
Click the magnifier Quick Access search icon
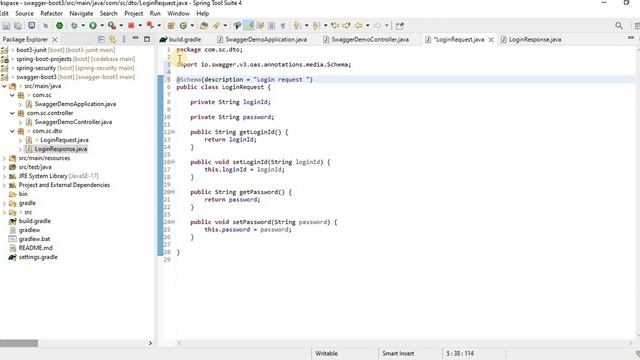coord(619,26)
